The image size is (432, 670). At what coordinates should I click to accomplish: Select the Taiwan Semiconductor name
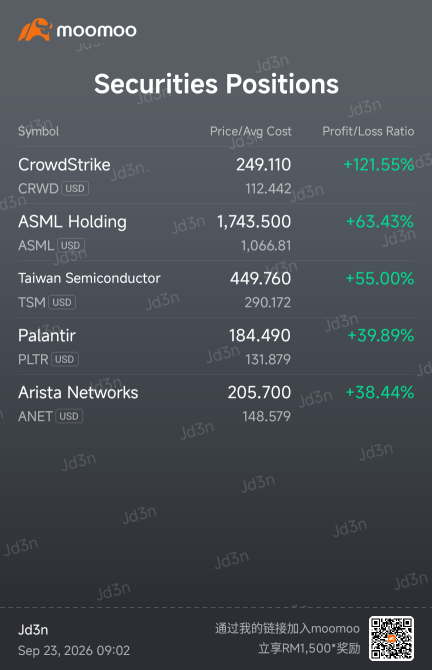89,278
